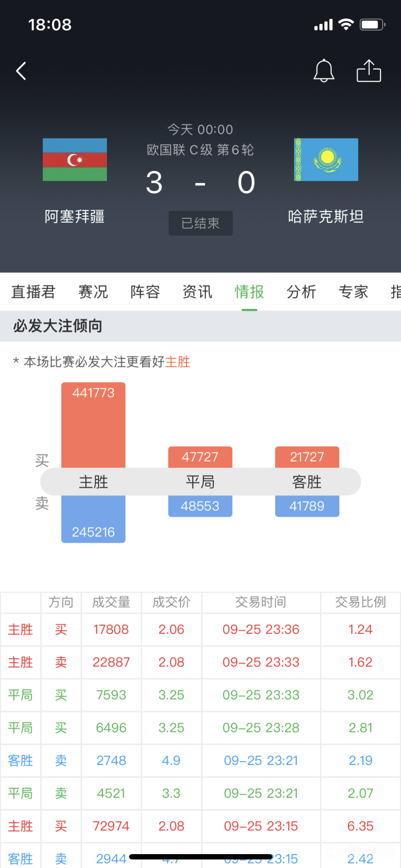Switch to the 赛况 tab
Viewport: 401px width, 868px height.
click(93, 292)
